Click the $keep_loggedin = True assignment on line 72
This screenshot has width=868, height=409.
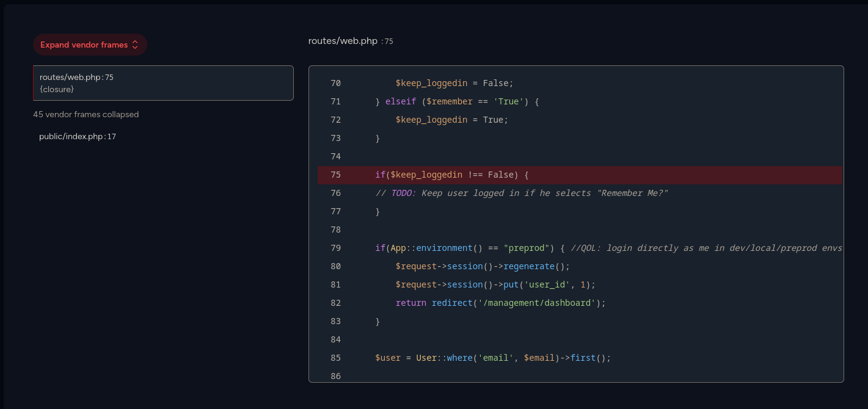tap(451, 120)
